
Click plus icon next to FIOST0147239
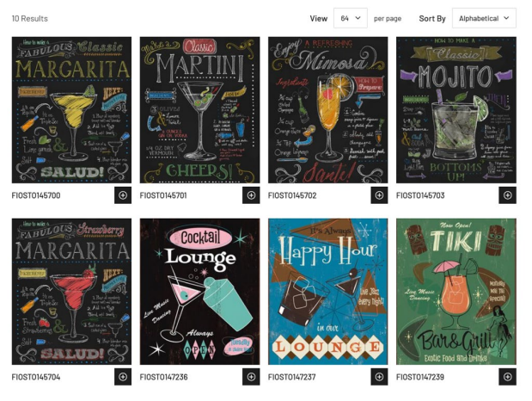(507, 377)
